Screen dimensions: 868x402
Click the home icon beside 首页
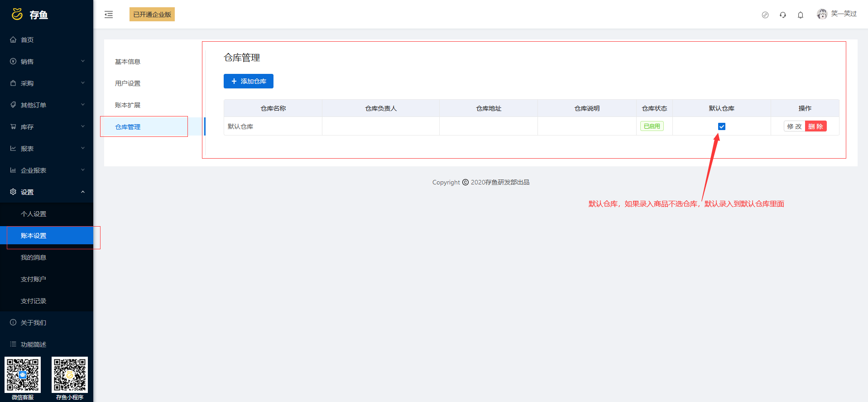pos(13,39)
